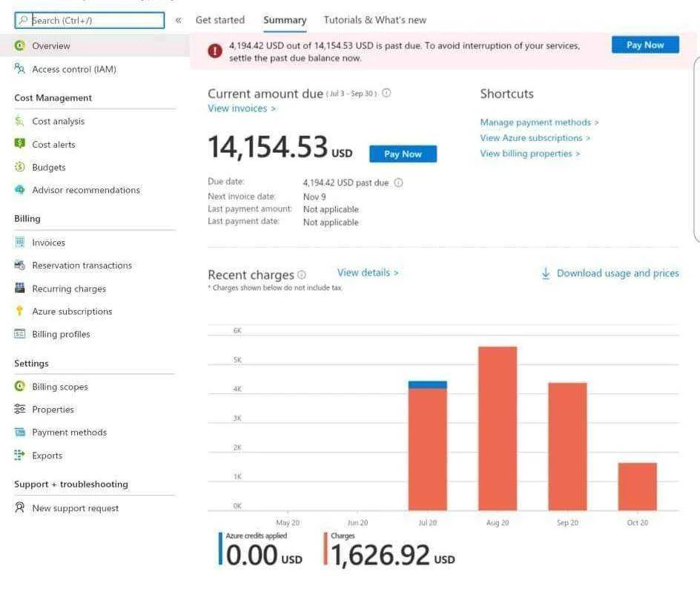Click the Payment methods card icon
The width and height of the screenshot is (700, 595).
[19, 432]
